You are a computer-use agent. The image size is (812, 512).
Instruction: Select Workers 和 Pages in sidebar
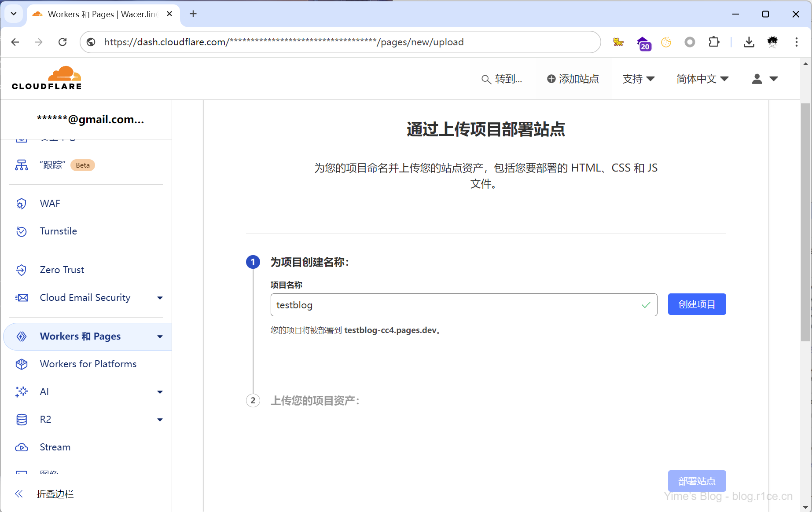click(x=80, y=336)
